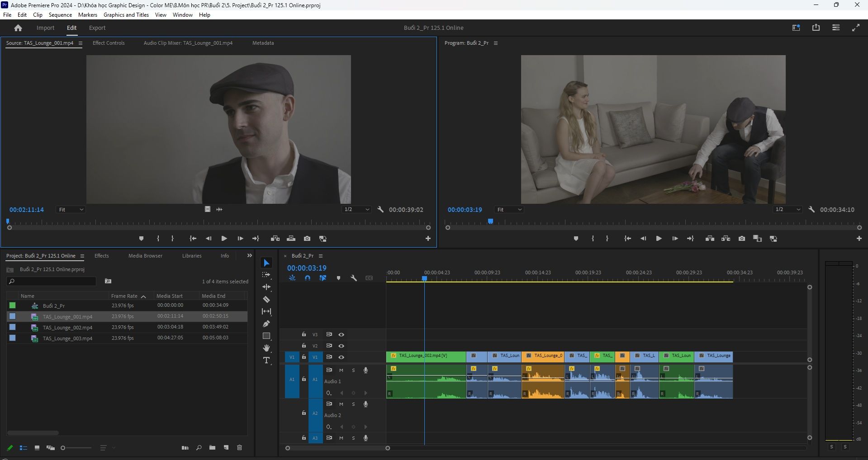Select the Rectangle tool
The height and width of the screenshot is (460, 868).
(266, 336)
